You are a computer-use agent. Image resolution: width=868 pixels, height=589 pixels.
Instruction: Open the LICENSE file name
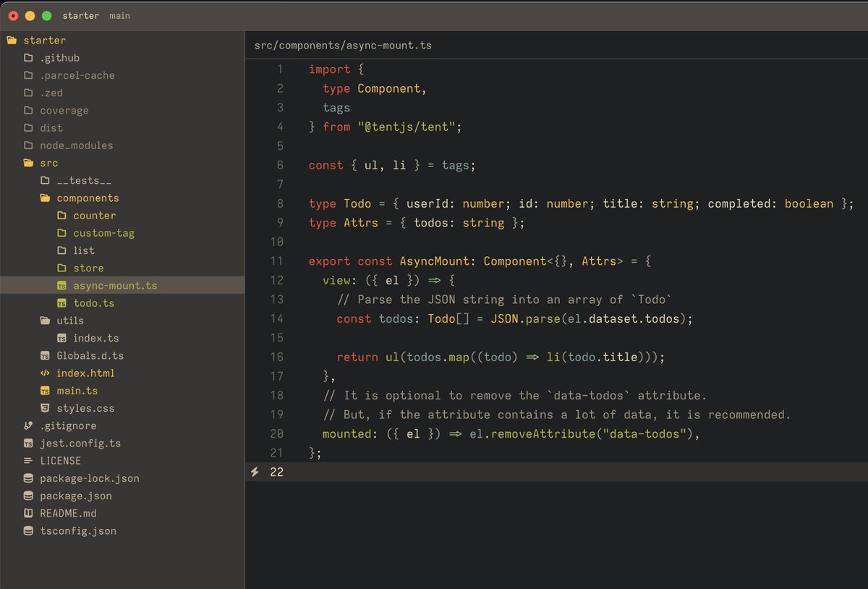click(x=60, y=461)
